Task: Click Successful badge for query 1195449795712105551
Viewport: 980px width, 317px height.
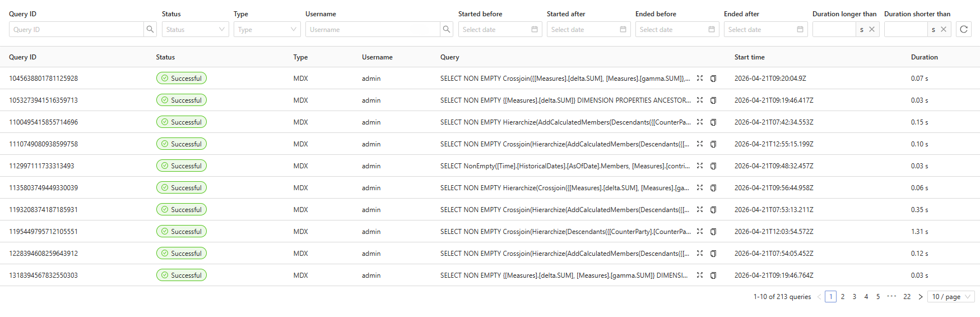Action: click(x=182, y=232)
